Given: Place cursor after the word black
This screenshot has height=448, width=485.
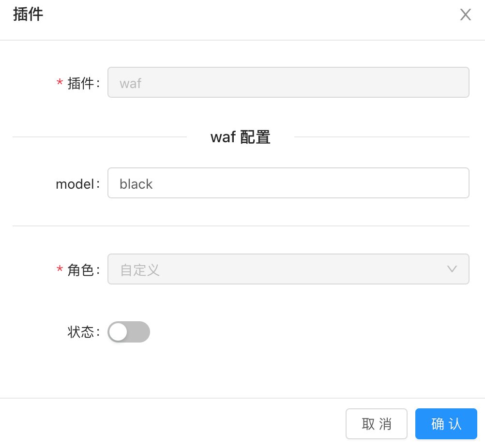Looking at the screenshot, I should (153, 184).
